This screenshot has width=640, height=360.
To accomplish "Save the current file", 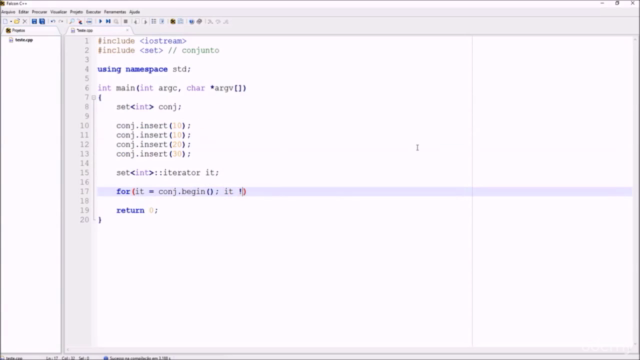I will pos(34,21).
